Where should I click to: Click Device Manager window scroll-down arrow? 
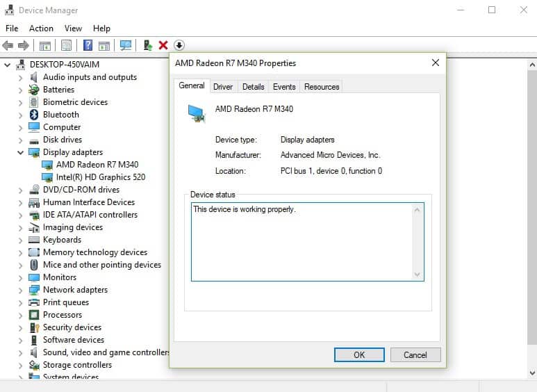point(532,373)
